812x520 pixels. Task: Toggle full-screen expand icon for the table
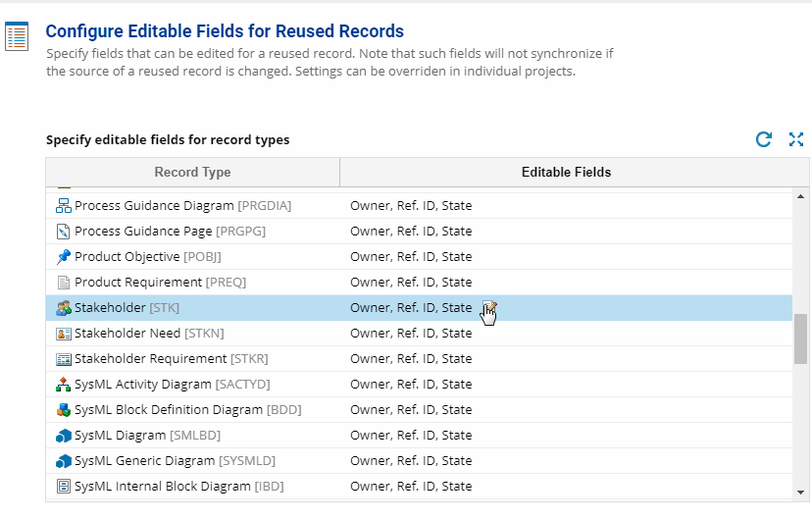coord(796,139)
